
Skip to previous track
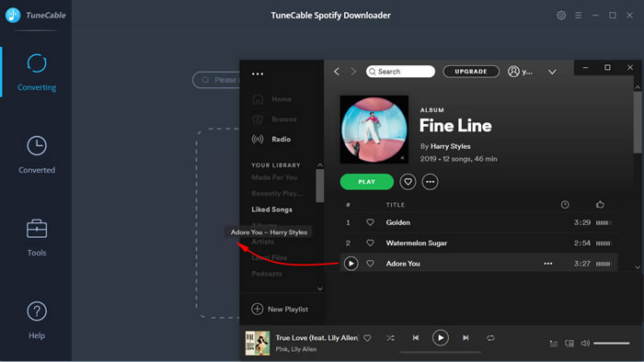point(416,338)
